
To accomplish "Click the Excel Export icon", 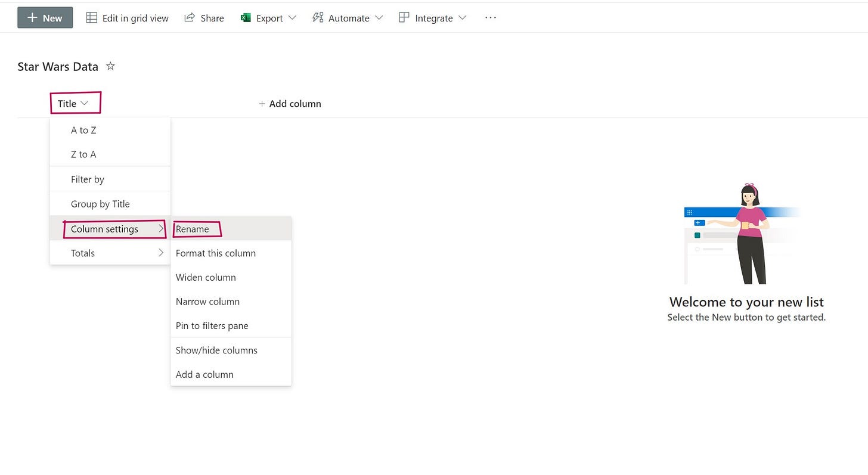I will [x=246, y=18].
